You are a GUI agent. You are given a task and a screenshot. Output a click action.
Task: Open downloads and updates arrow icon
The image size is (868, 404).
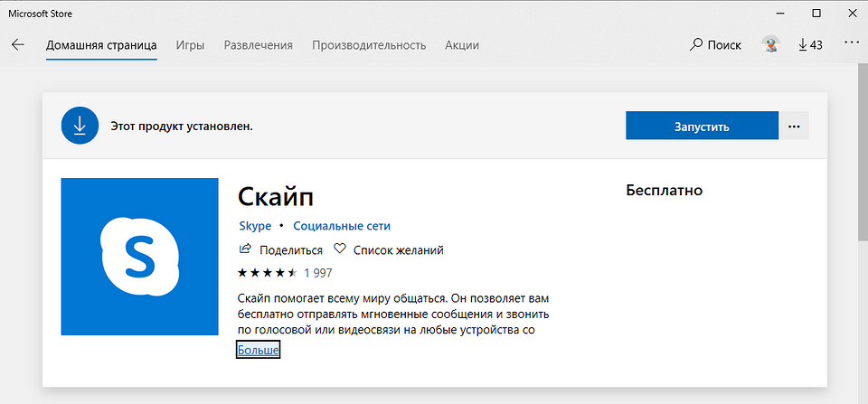click(x=804, y=44)
